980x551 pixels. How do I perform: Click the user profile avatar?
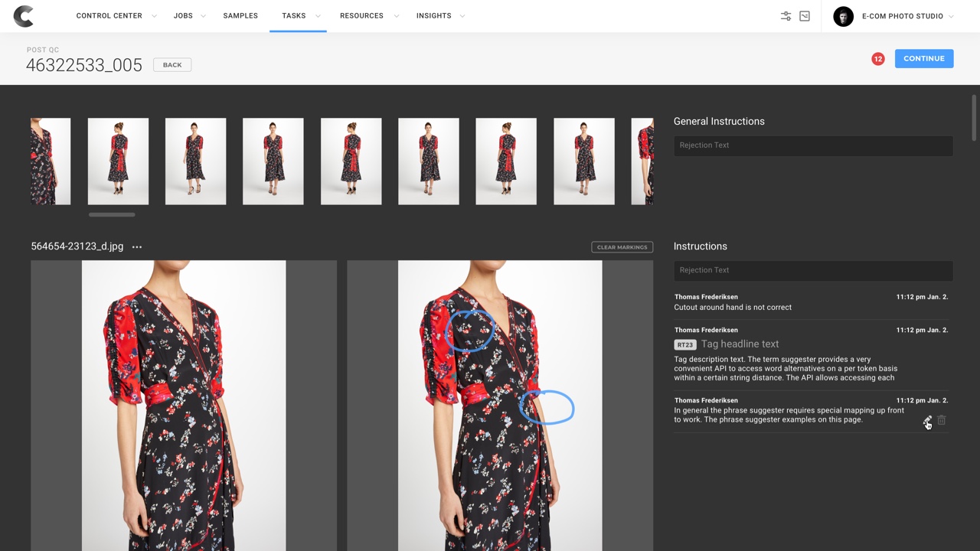point(843,16)
